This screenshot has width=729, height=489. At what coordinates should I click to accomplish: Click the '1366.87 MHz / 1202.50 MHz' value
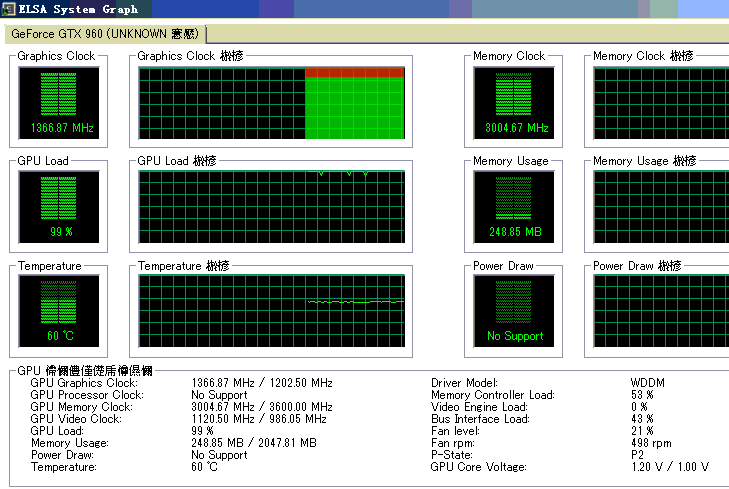coord(262,383)
